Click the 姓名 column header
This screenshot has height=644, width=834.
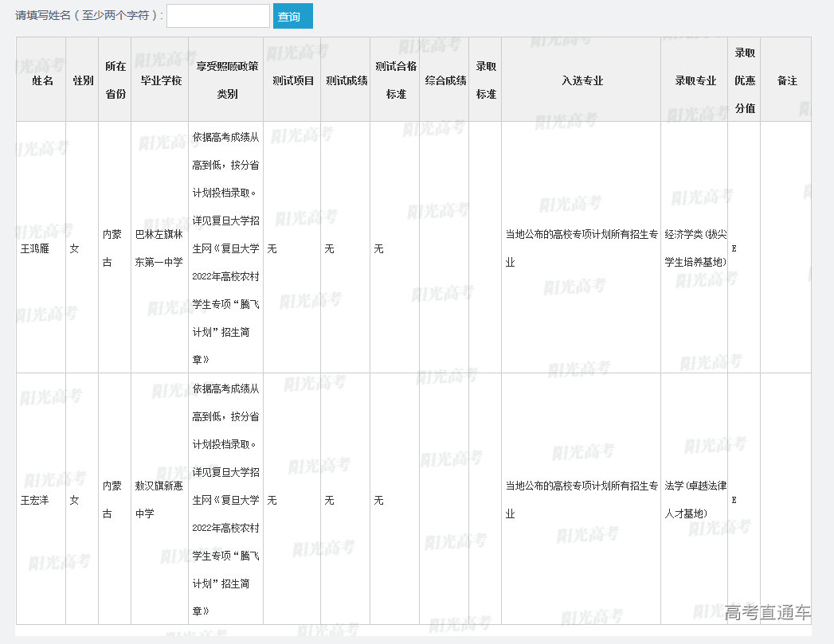click(42, 80)
